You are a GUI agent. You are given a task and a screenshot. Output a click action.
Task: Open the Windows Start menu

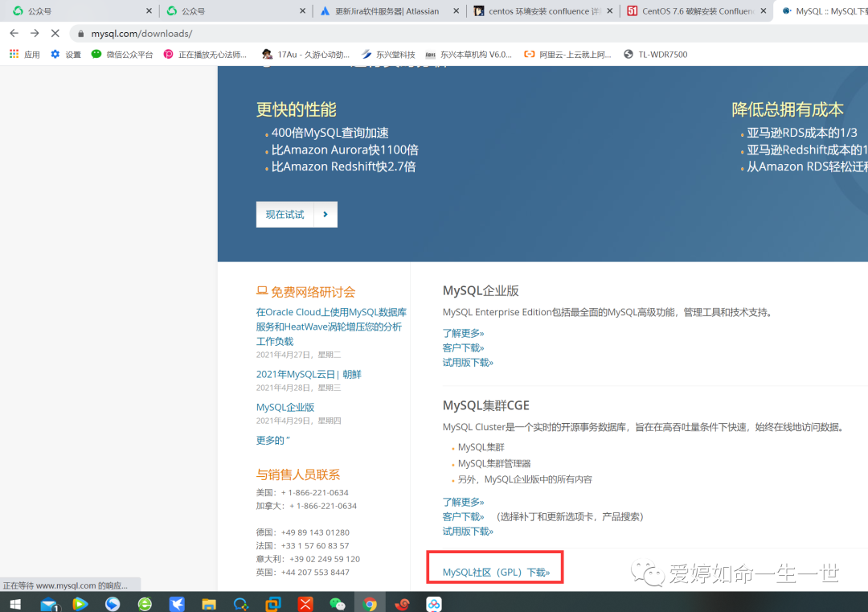[x=15, y=604]
